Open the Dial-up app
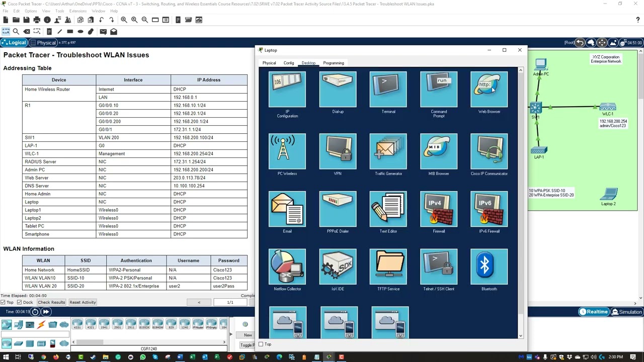The height and width of the screenshot is (362, 644). (x=338, y=89)
